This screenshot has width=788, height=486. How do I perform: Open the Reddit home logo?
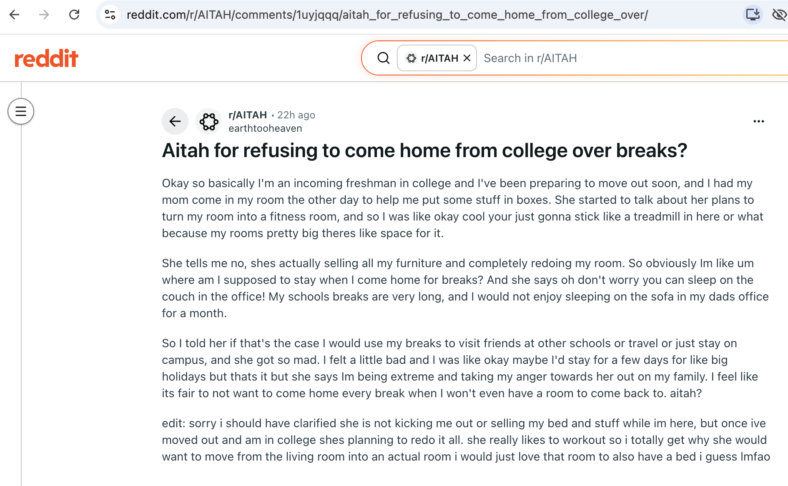[x=46, y=58]
